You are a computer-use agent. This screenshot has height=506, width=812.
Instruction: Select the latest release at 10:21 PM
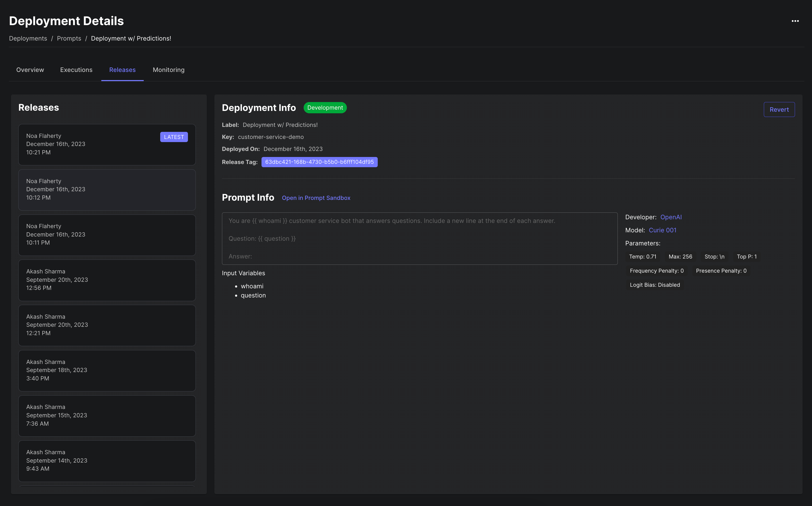(107, 145)
